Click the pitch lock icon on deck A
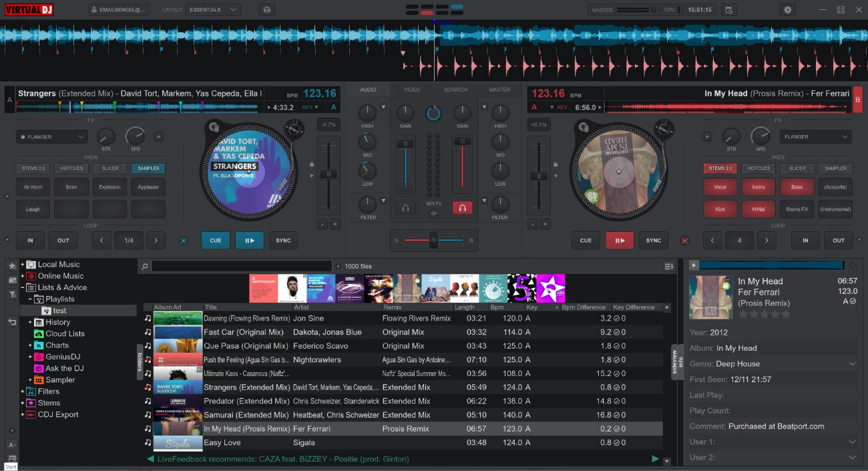The height and width of the screenshot is (471, 868). [311, 164]
